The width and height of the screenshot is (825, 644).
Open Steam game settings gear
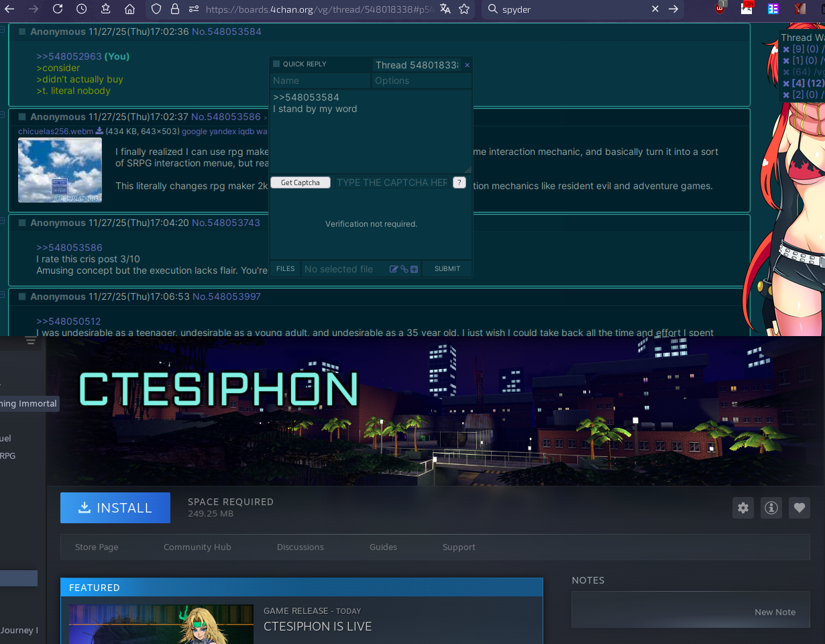743,508
